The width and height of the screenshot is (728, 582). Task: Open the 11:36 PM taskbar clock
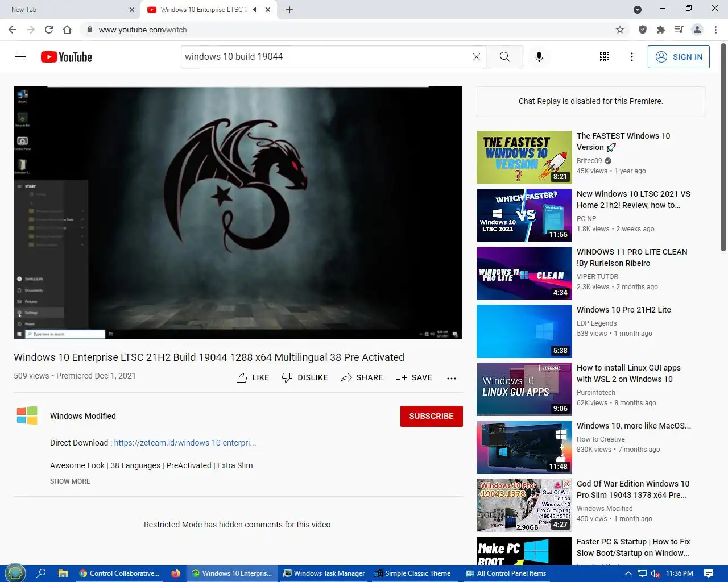[x=680, y=573]
